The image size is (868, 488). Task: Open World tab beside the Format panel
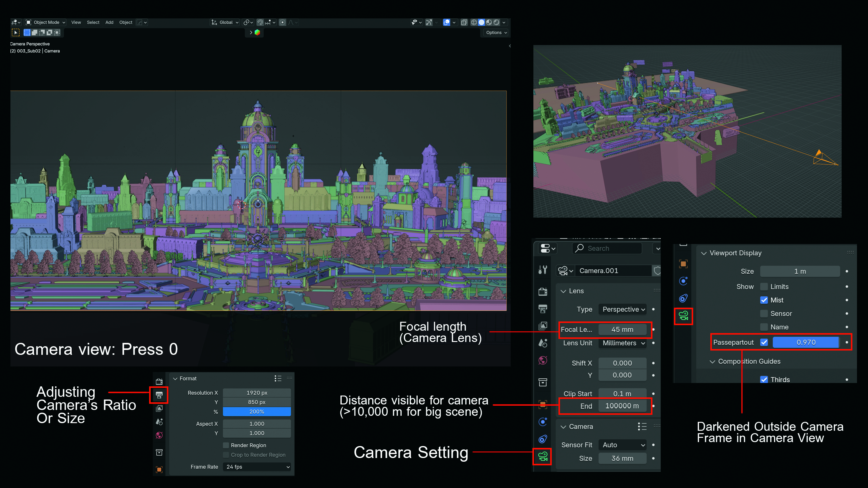point(159,435)
